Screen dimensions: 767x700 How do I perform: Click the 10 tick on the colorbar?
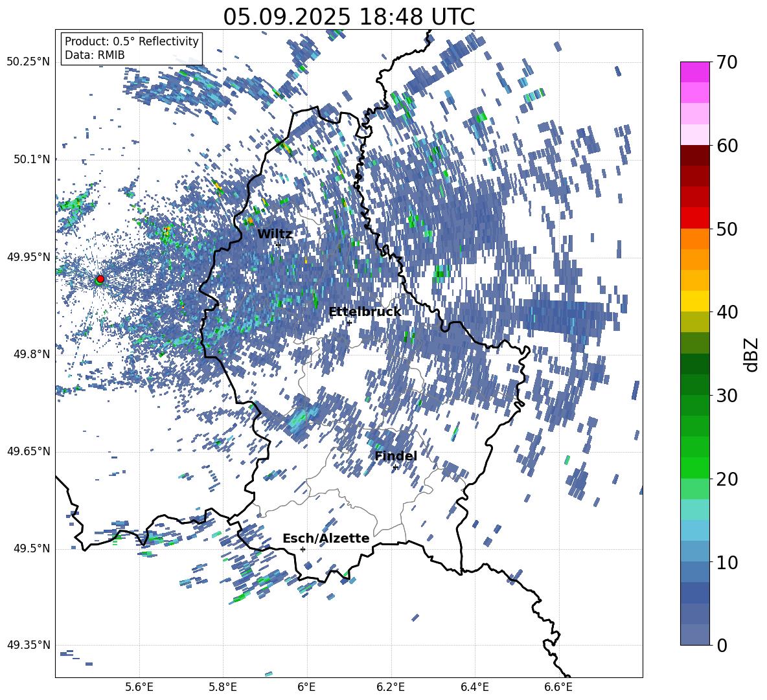(727, 562)
